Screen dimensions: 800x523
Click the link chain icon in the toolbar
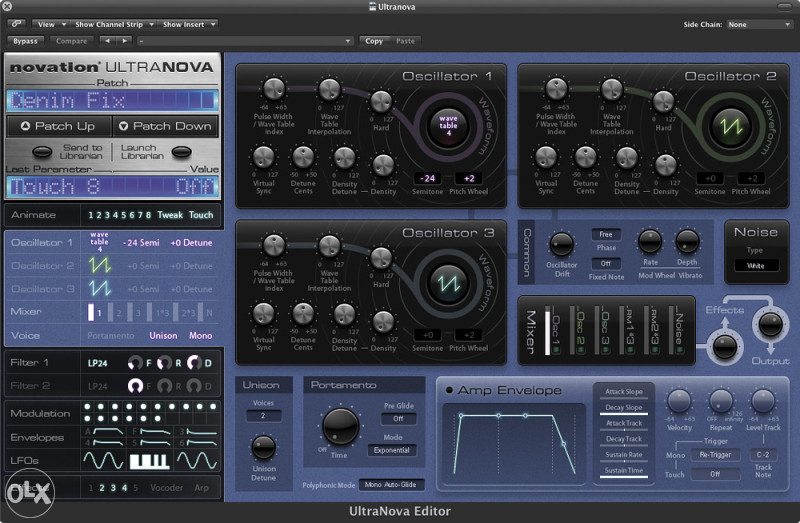pyautogui.click(x=16, y=23)
